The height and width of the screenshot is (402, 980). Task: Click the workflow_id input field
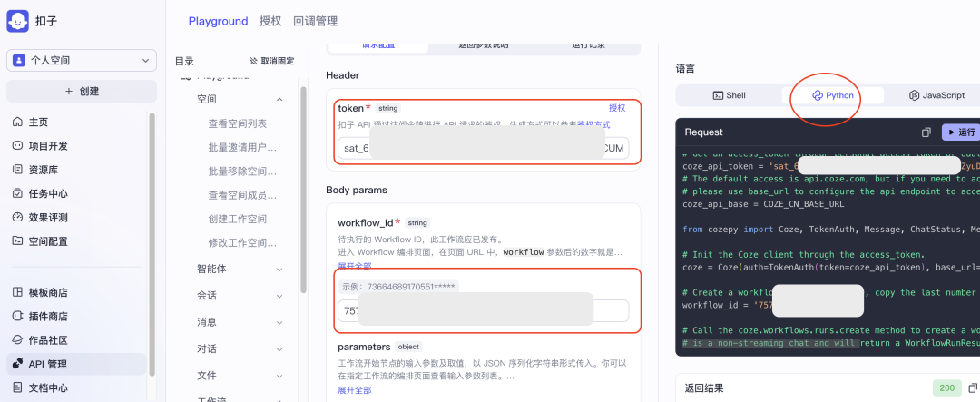483,310
